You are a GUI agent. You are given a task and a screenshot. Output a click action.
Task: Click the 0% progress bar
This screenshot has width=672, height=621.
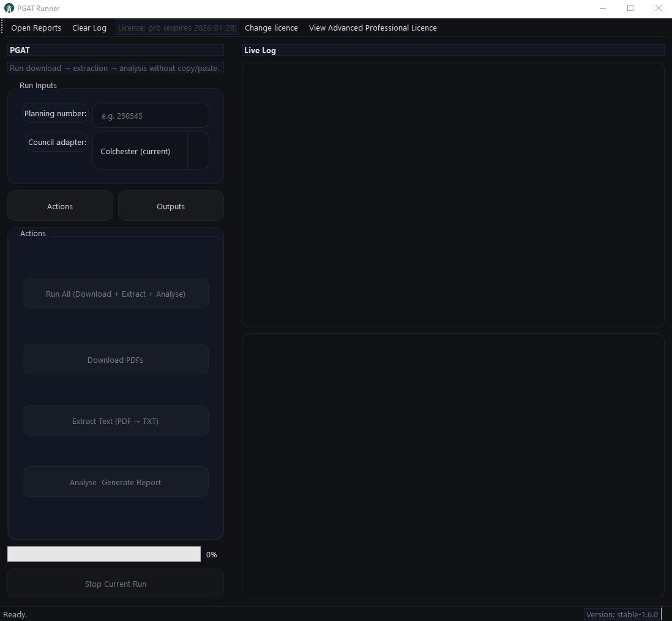click(x=104, y=554)
